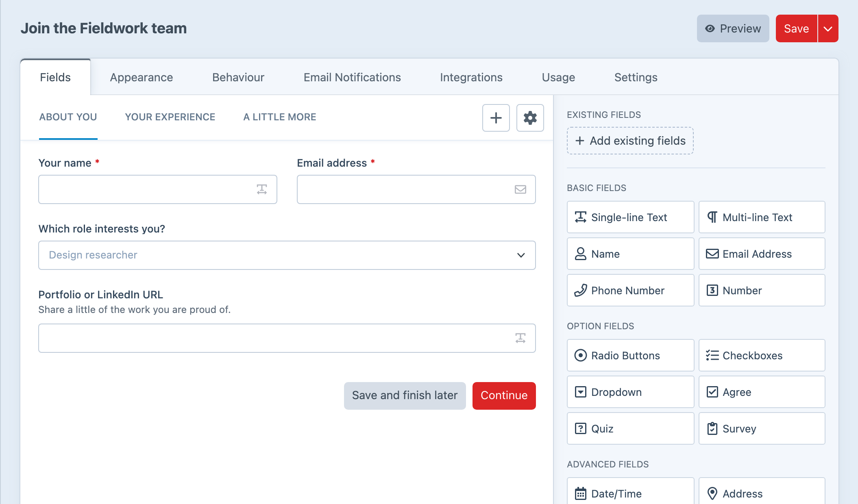The width and height of the screenshot is (858, 504).
Task: Click the Which role interests you? label
Action: pyautogui.click(x=102, y=229)
